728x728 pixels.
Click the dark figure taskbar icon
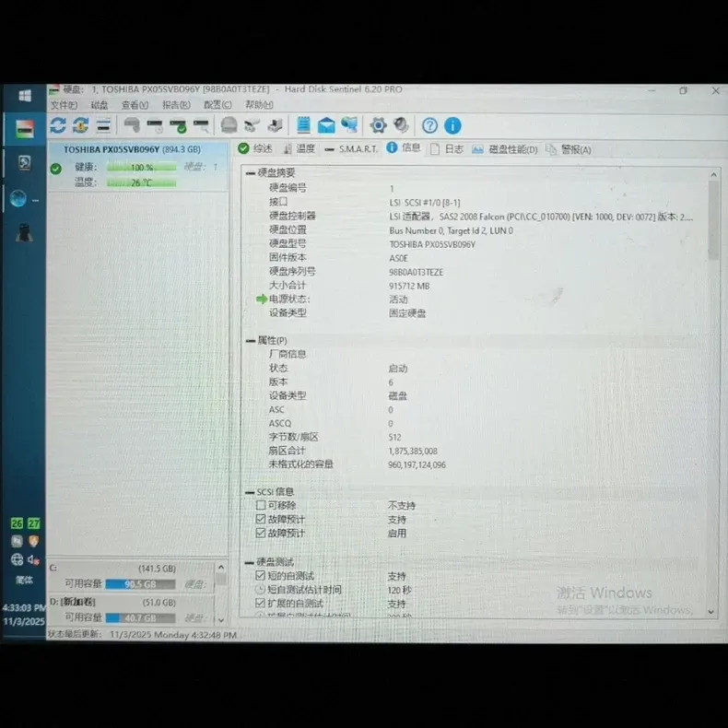point(24,232)
